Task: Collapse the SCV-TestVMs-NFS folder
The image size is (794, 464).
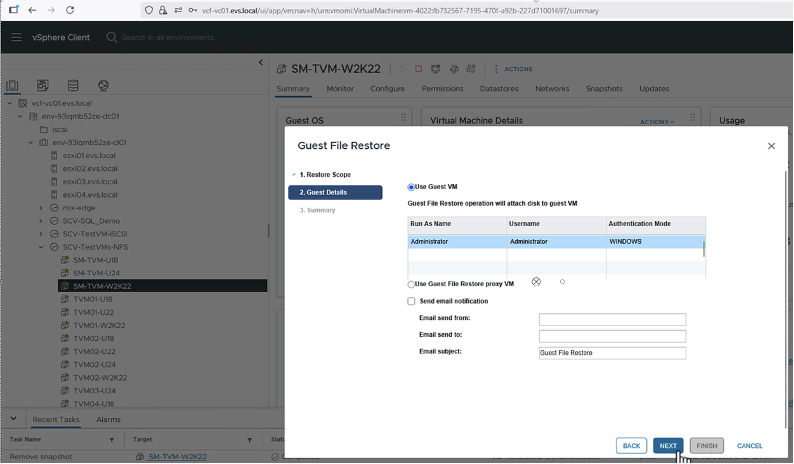Action: tap(42, 247)
